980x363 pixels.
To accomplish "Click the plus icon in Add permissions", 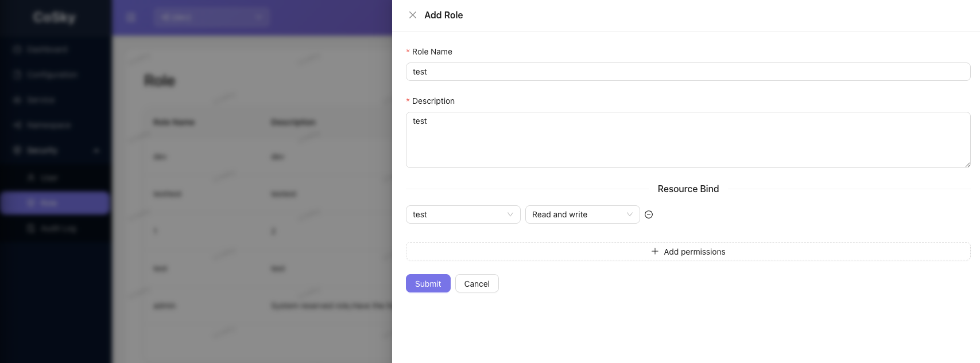I will click(654, 251).
